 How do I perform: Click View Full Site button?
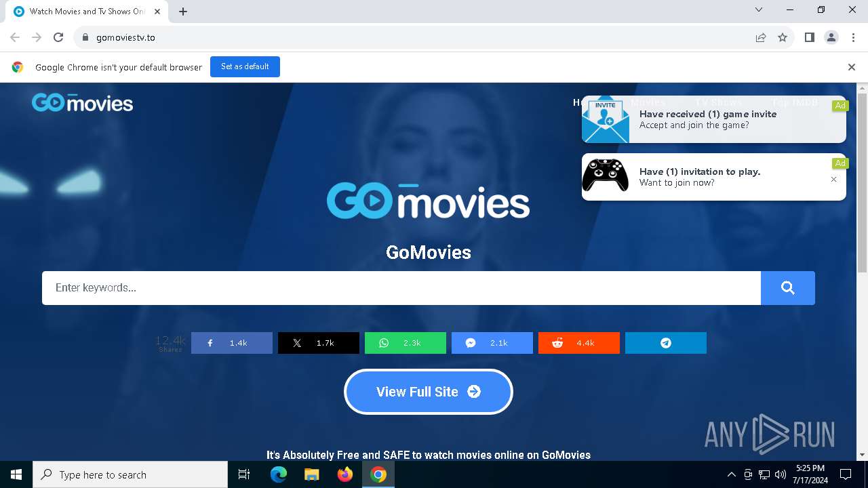(429, 392)
